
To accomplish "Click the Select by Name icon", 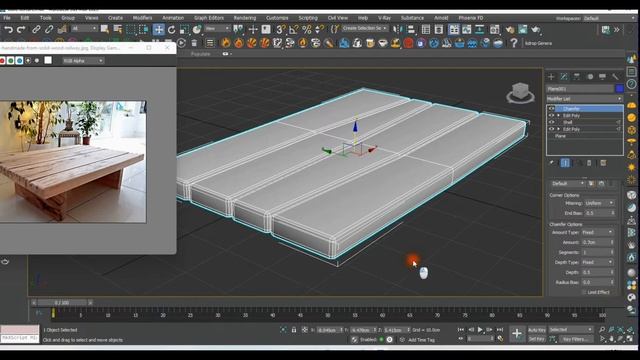I will 118,29.
